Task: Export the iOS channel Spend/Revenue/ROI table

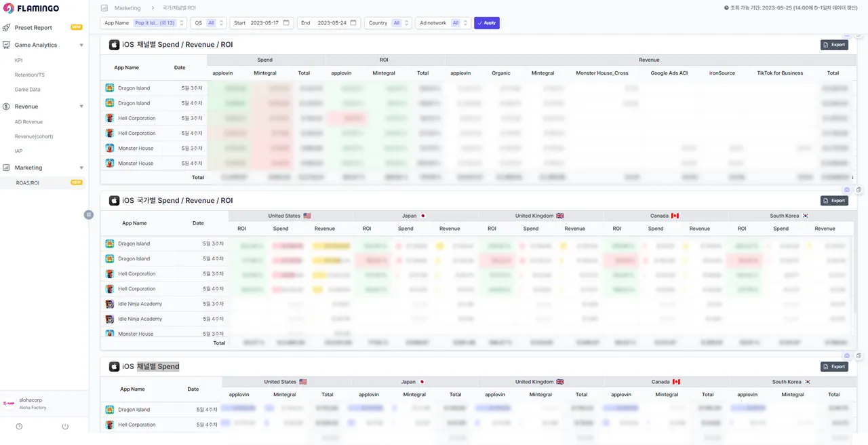Action: 834,45
